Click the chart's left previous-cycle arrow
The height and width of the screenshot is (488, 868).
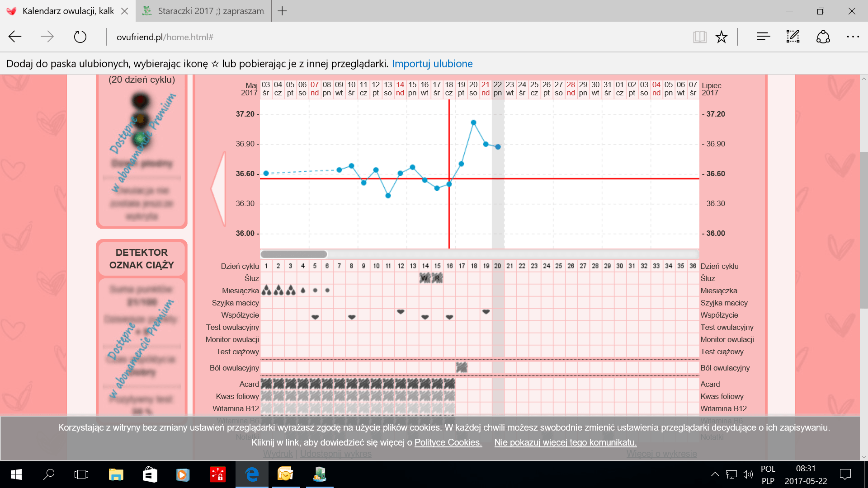point(218,188)
